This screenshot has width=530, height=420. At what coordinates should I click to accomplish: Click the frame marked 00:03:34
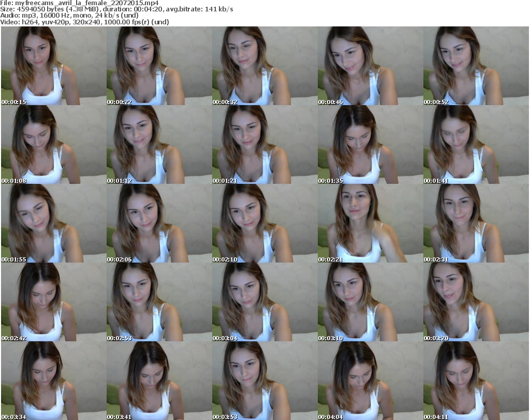tap(53, 381)
